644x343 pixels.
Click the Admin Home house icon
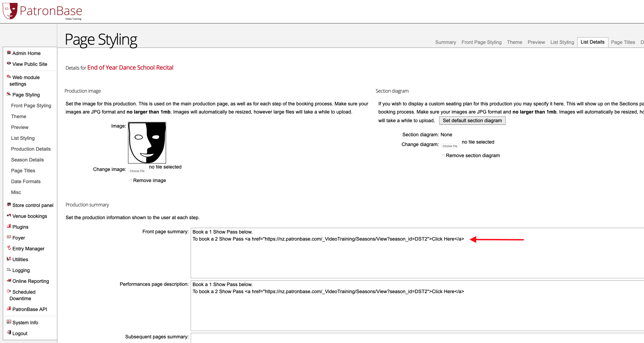[x=9, y=53]
